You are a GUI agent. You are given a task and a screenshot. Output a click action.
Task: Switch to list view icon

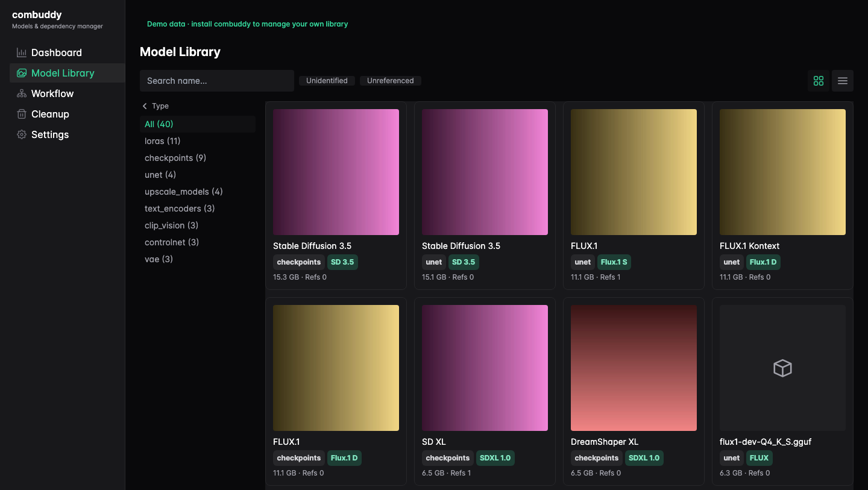(843, 81)
